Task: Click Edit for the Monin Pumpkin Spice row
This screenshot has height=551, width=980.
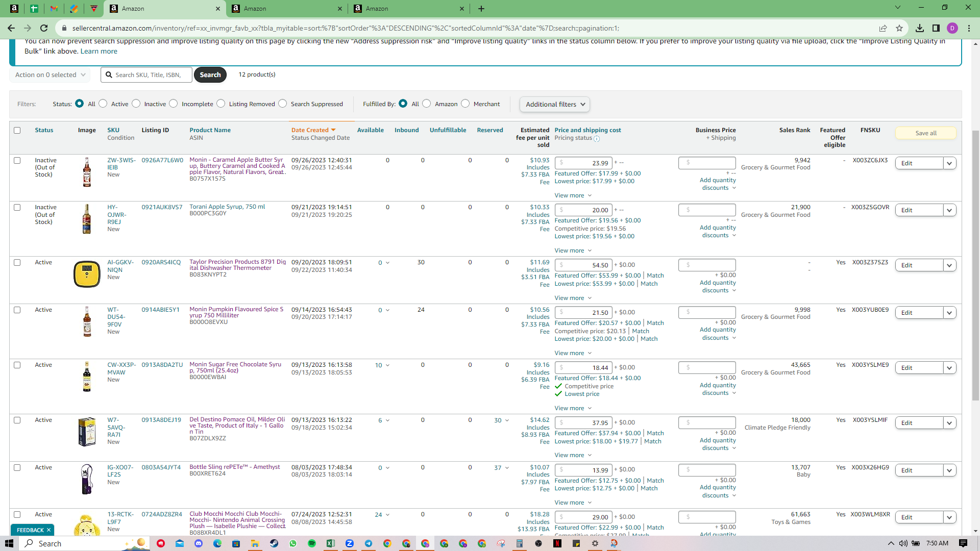Action: (919, 313)
